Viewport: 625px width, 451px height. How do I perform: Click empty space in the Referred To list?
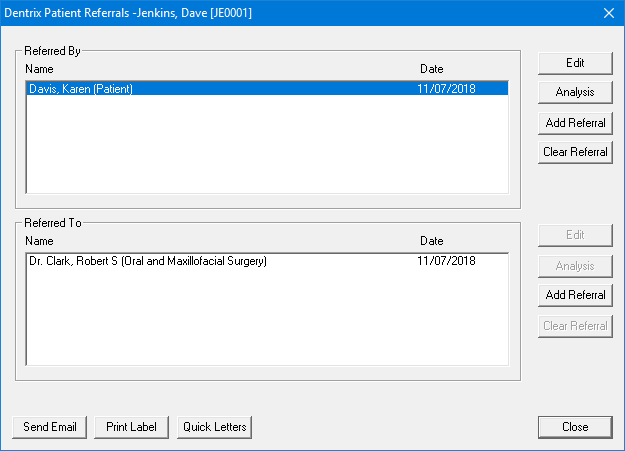point(266,320)
